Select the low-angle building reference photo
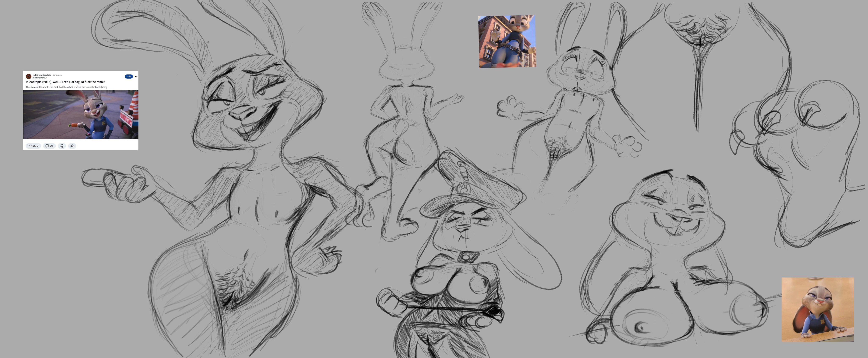868x358 pixels. pyautogui.click(x=507, y=41)
